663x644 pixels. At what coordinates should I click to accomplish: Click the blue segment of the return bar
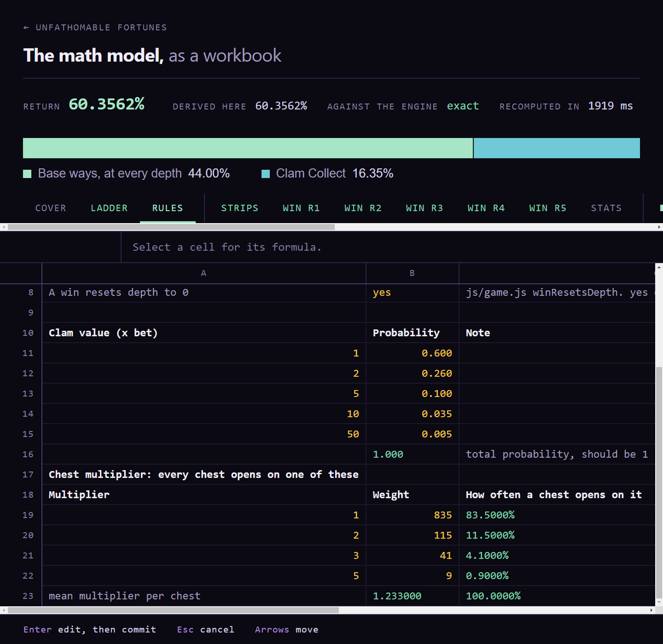click(x=557, y=148)
